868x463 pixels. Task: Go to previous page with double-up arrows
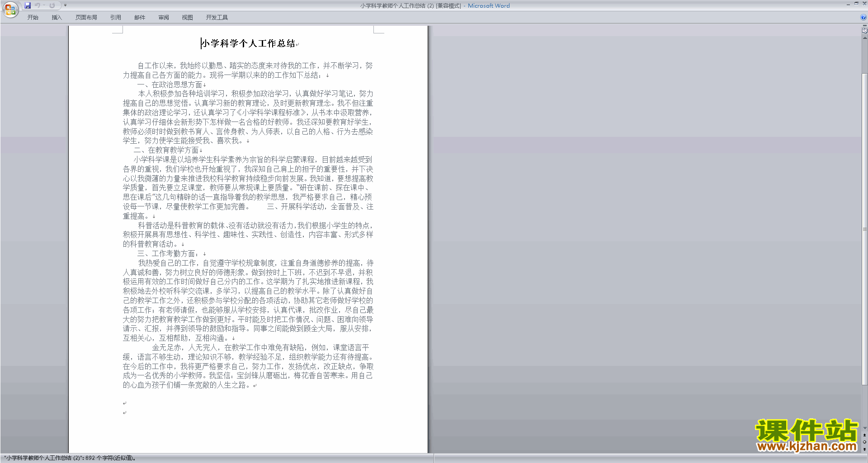pos(864,435)
